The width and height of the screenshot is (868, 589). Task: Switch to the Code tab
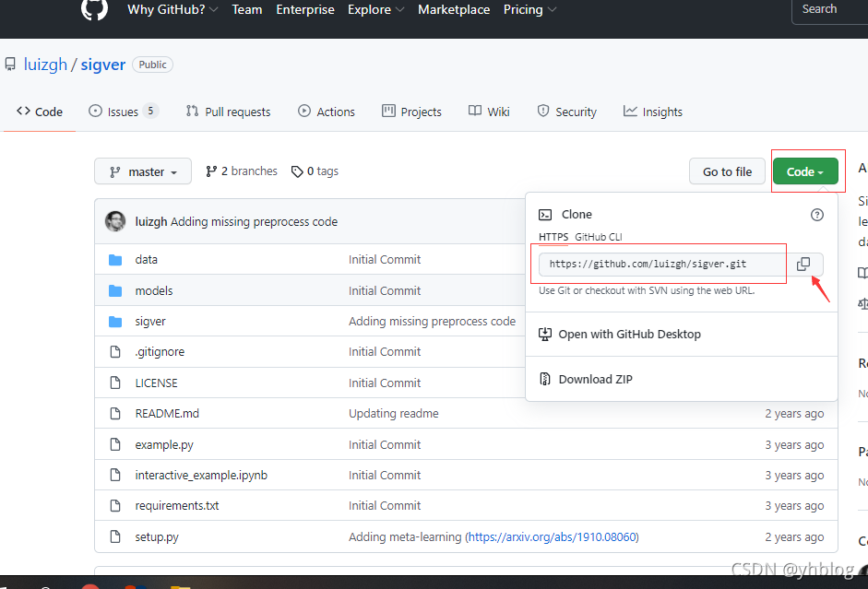pyautogui.click(x=40, y=112)
